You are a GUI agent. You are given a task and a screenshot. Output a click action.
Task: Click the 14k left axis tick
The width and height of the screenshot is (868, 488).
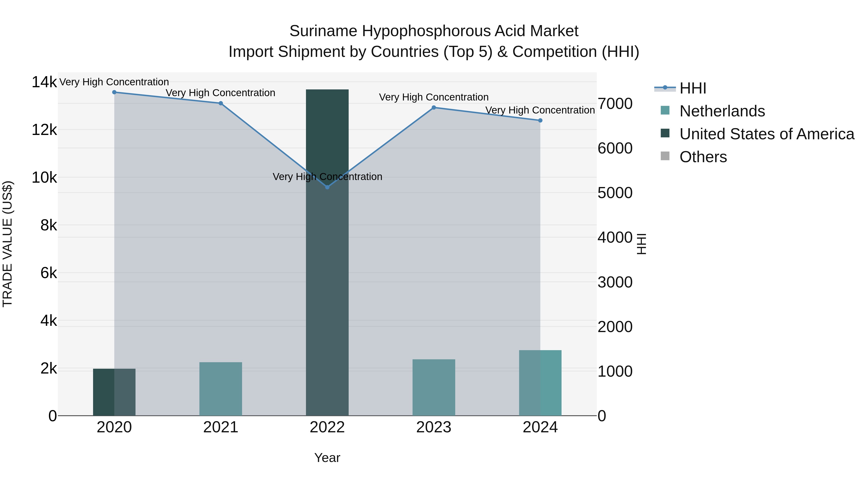coord(44,82)
